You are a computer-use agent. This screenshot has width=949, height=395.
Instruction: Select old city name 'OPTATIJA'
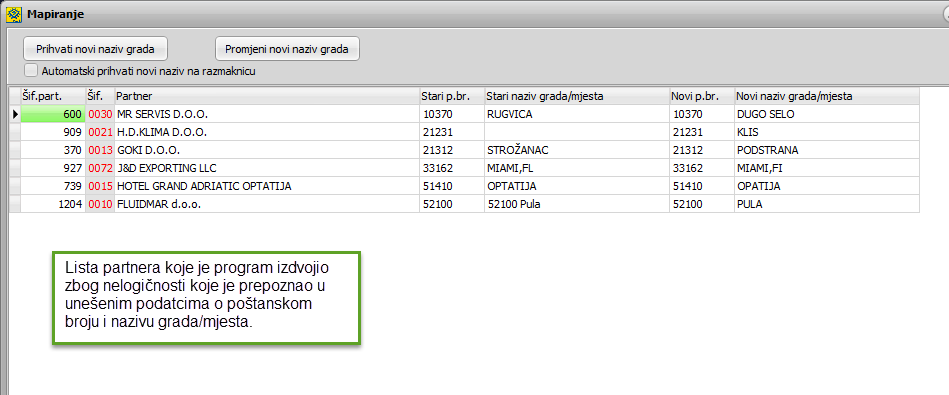tap(577, 186)
